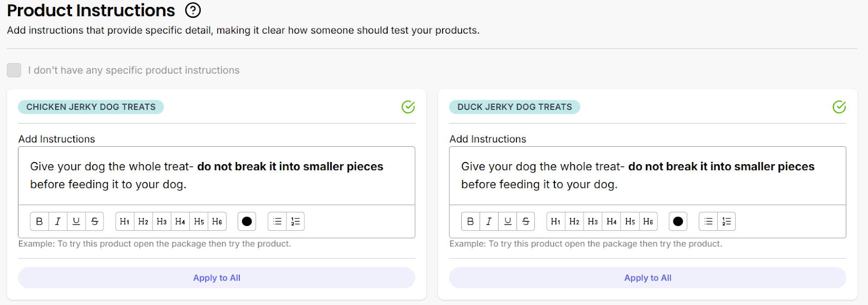Viewport: 868px width, 305px height.
Task: Apply strikethrough in Duck Jerky editor
Action: coord(526,222)
